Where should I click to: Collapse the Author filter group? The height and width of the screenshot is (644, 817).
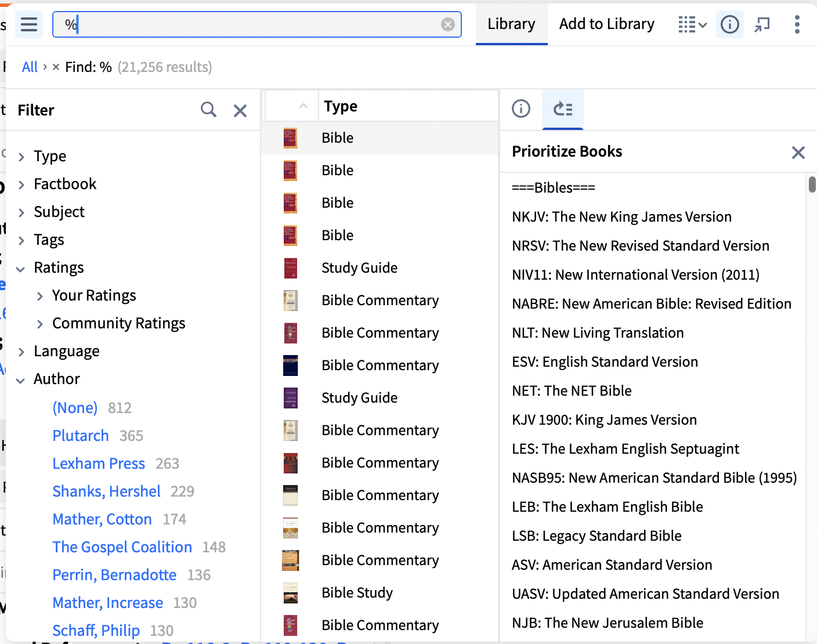[21, 380]
